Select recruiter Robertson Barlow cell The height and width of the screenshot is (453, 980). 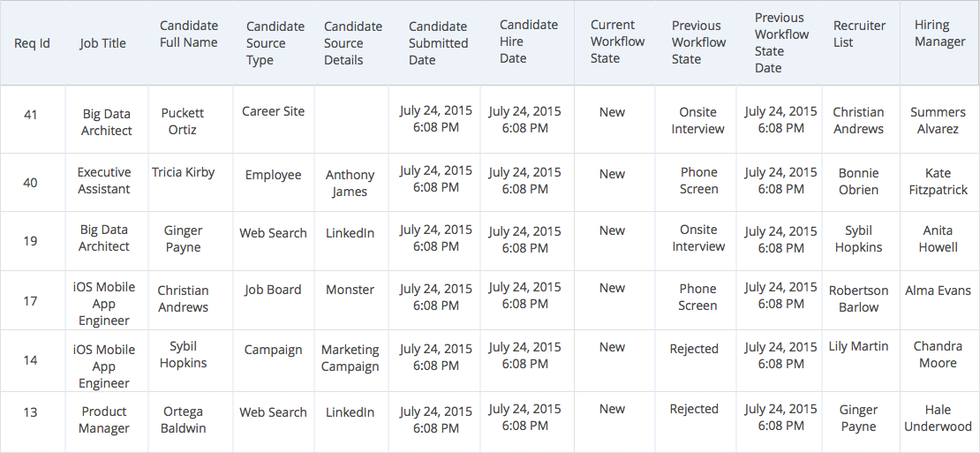click(858, 298)
